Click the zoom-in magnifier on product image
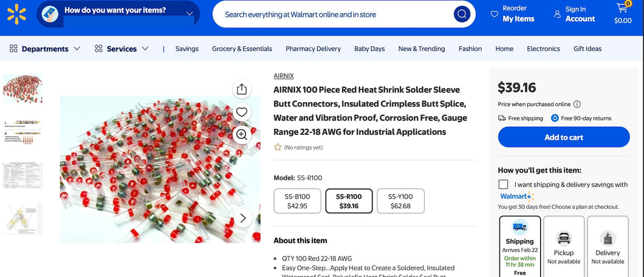This screenshot has height=277, width=644. [x=242, y=134]
